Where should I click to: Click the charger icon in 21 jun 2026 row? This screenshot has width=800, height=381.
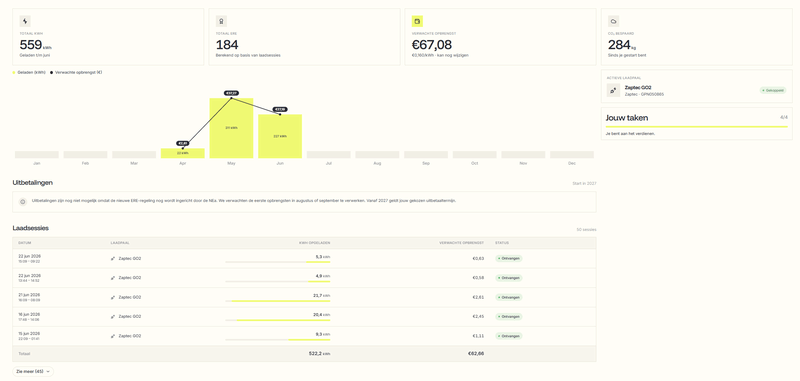point(113,297)
